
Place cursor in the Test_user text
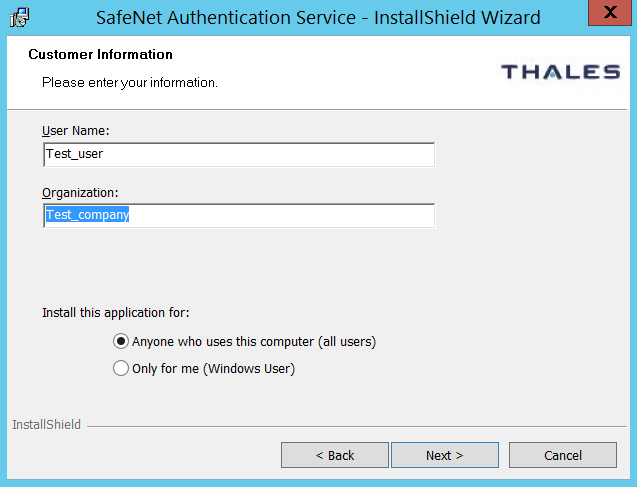75,154
